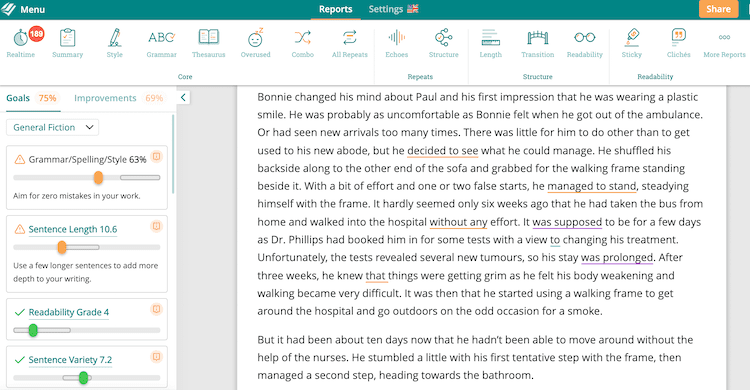This screenshot has width=750, height=390.
Task: Collapse the goals side panel
Action: [x=183, y=98]
